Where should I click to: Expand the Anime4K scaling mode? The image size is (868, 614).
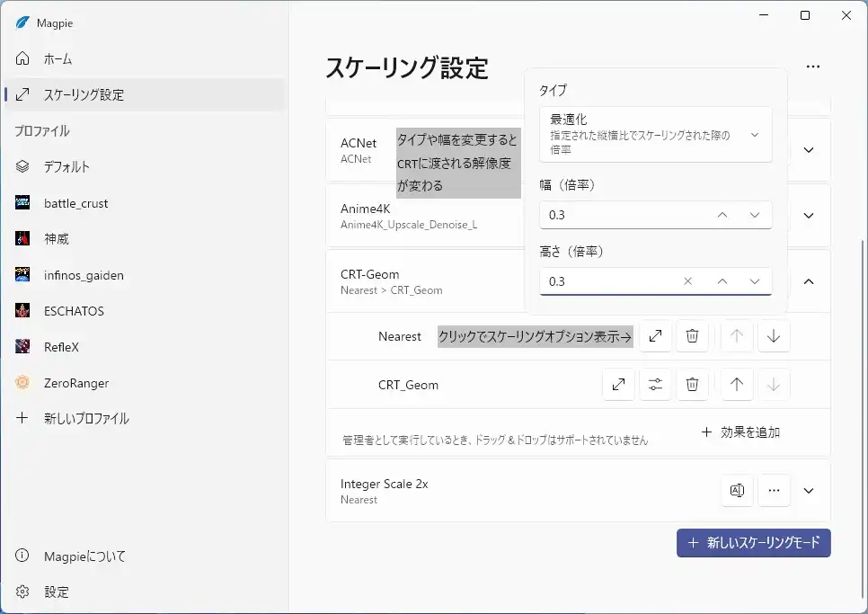[808, 216]
